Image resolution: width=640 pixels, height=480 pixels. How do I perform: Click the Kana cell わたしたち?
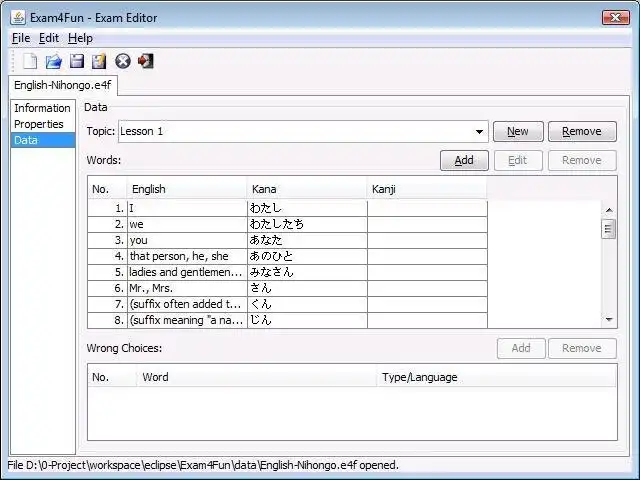[307, 224]
